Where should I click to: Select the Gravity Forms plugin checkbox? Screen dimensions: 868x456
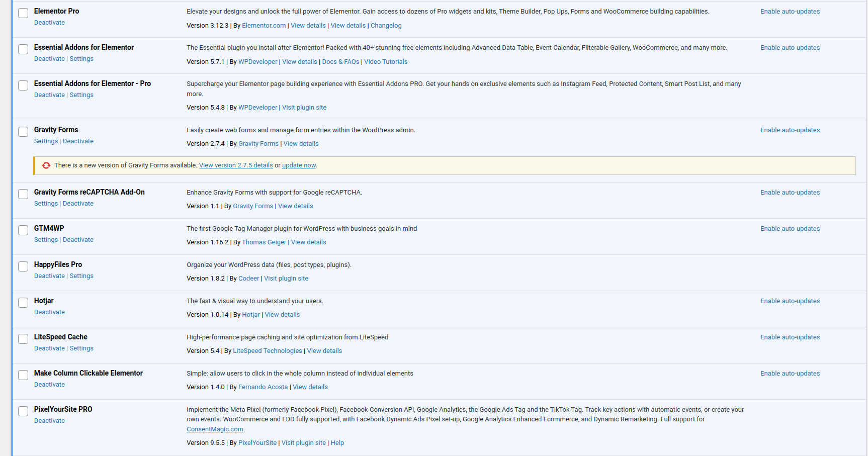23,132
